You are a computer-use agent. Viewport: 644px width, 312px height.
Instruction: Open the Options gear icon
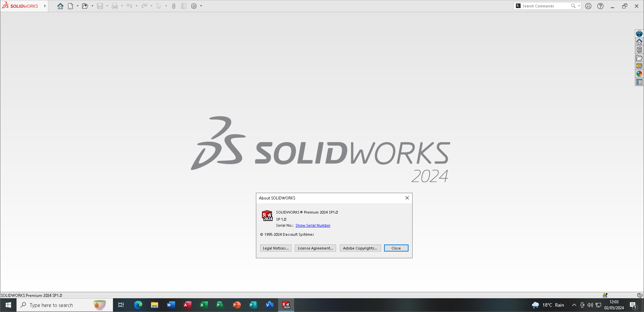coord(194,6)
